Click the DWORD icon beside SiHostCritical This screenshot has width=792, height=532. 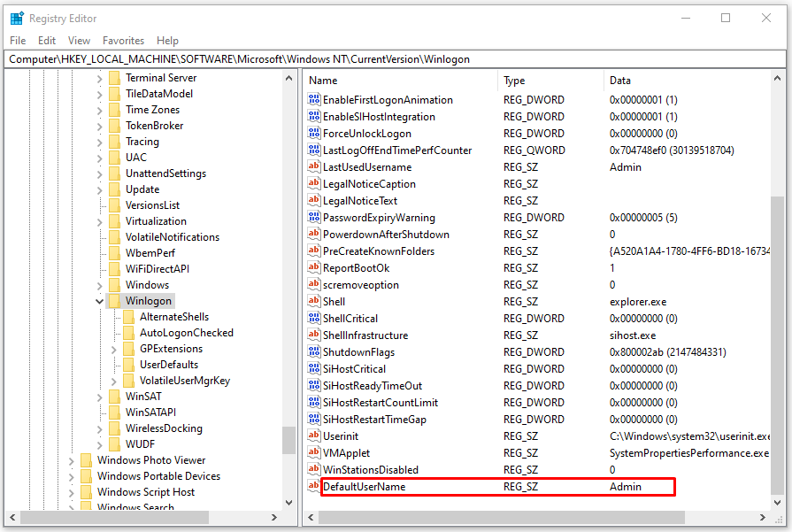pos(313,369)
